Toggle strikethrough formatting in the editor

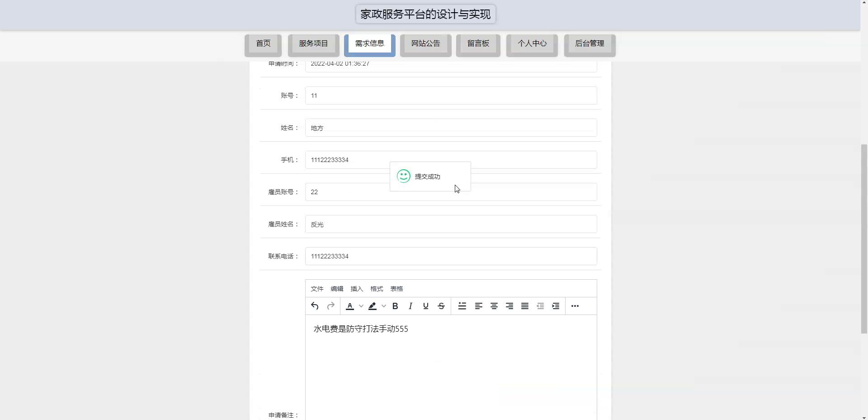[441, 306]
